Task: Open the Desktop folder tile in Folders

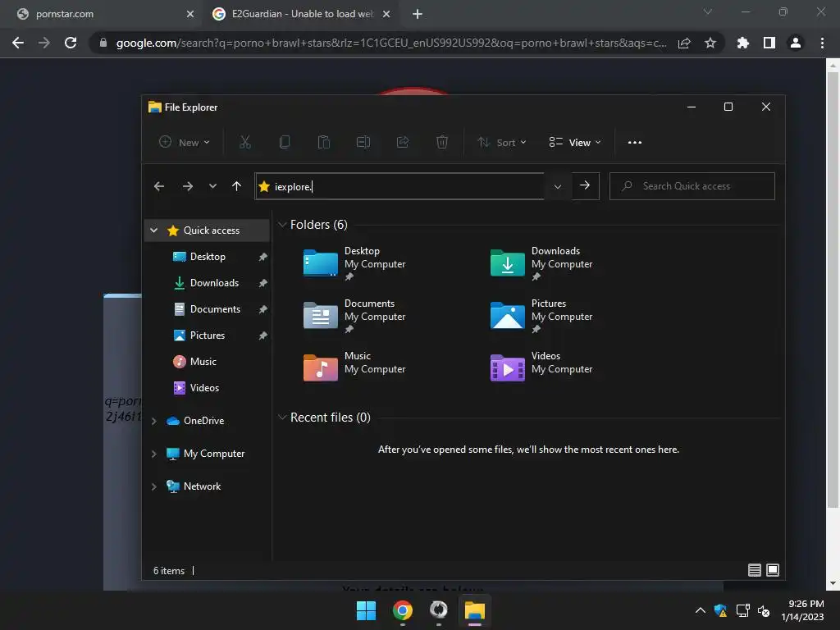Action: tap(354, 263)
